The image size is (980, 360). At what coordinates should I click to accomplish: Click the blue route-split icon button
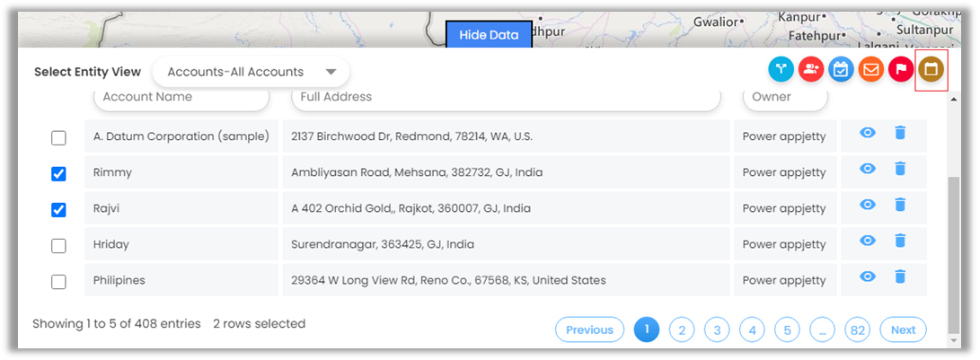coord(781,69)
